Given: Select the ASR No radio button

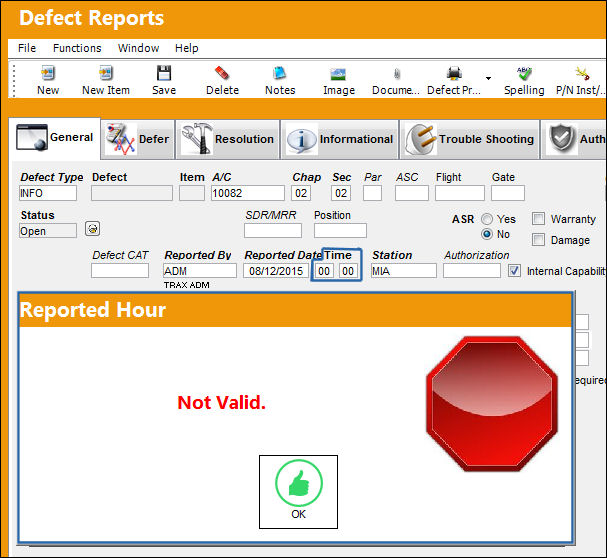Looking at the screenshot, I should click(487, 234).
